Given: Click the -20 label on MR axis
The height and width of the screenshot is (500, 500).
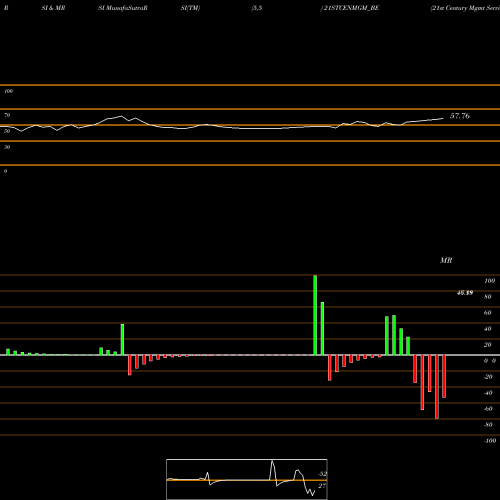Looking at the screenshot, I should [488, 377].
